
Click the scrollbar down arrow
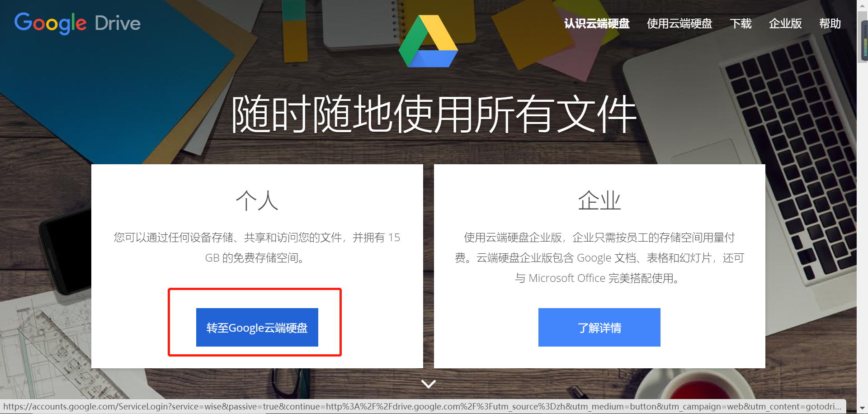click(x=863, y=409)
